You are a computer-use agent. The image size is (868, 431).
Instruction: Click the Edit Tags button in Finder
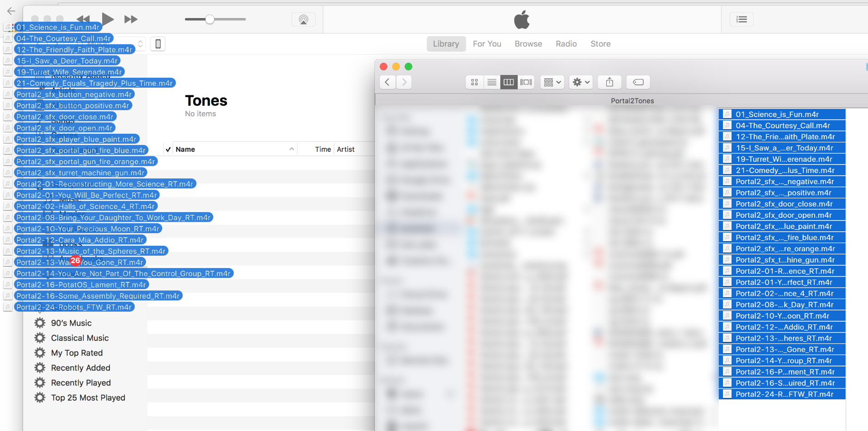click(638, 82)
